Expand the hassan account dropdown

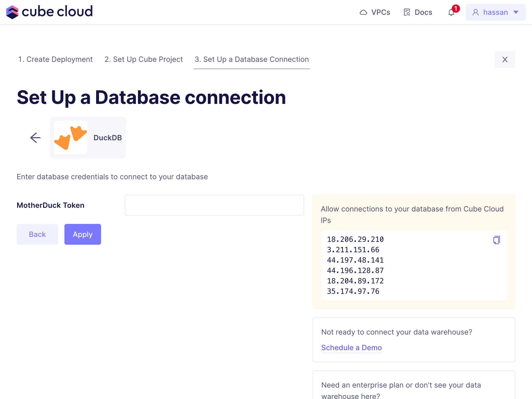pos(516,12)
